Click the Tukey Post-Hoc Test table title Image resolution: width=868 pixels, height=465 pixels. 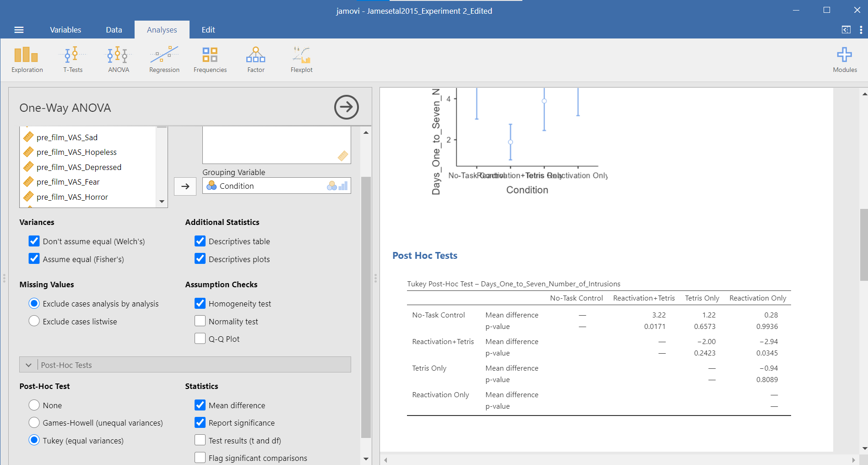click(514, 284)
